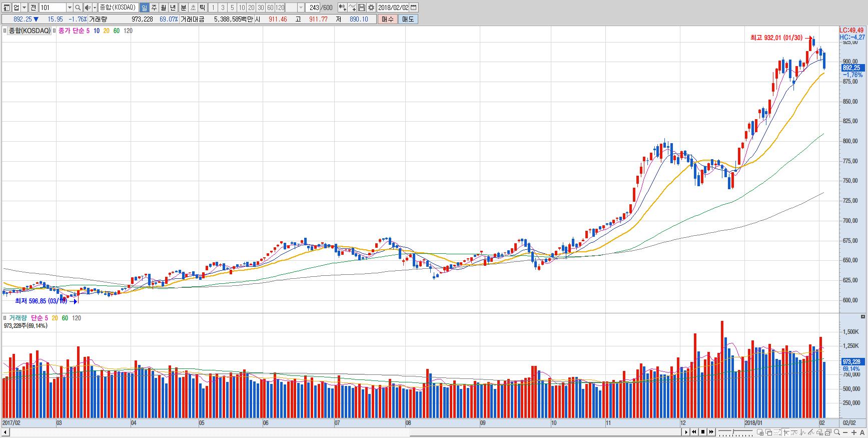Expand the index code 101 dropdown
Viewport: 868px width, 438px height.
pos(70,8)
